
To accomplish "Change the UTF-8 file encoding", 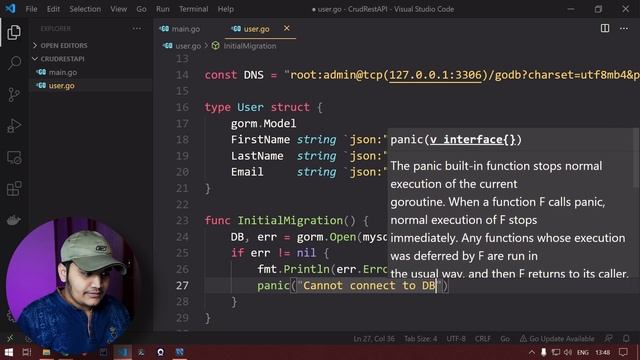I will [x=456, y=339].
